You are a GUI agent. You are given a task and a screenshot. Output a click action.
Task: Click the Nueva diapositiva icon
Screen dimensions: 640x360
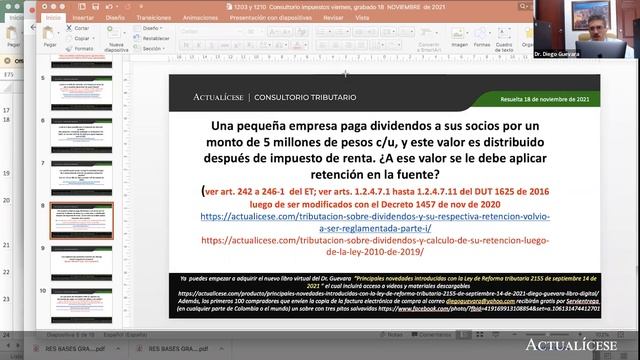[113, 33]
